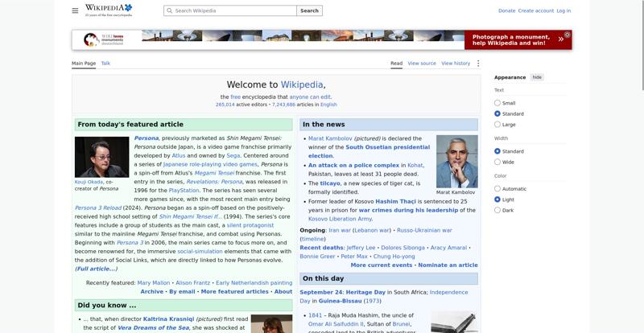This screenshot has width=644, height=333.
Task: Open the View source tab
Action: 422,64
